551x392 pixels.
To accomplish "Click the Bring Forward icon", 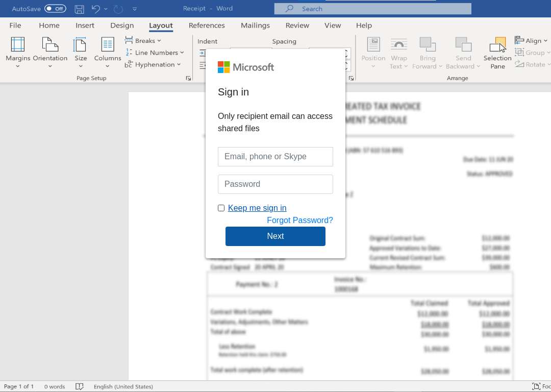I will pyautogui.click(x=428, y=44).
